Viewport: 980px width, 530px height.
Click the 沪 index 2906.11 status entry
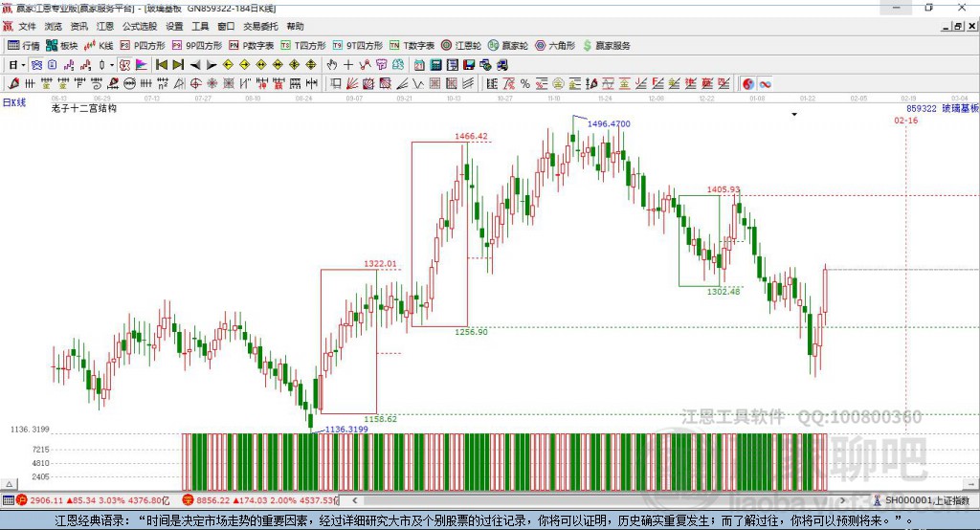point(93,500)
